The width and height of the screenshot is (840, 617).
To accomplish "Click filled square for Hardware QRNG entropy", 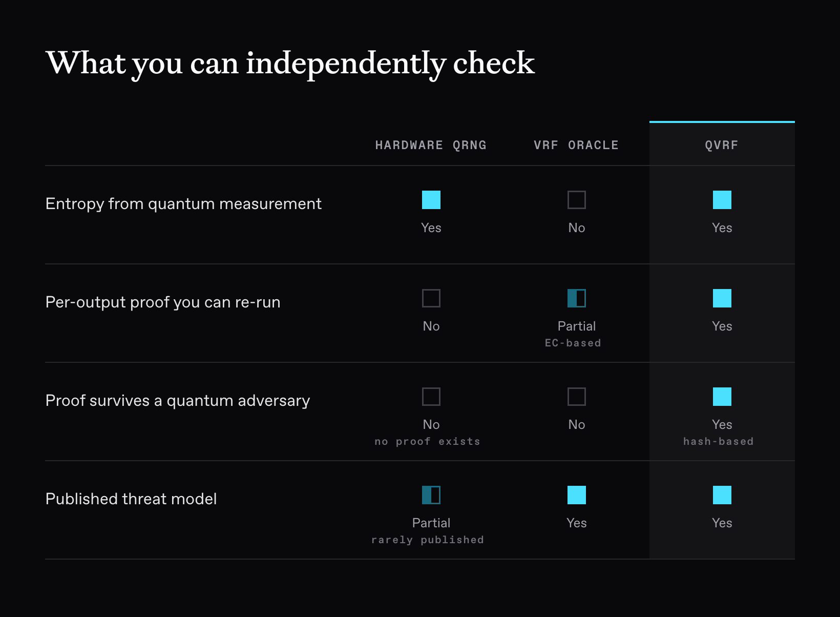I will coord(431,200).
